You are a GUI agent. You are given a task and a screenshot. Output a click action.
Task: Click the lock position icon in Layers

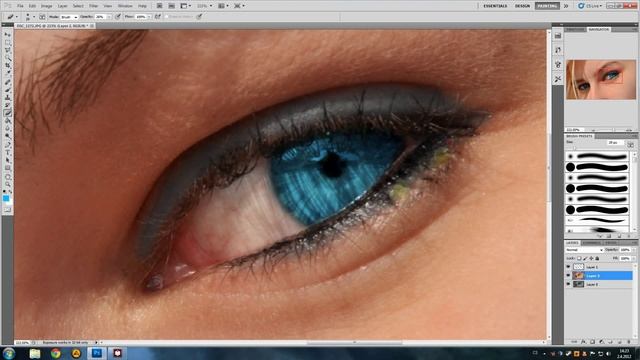[591, 258]
